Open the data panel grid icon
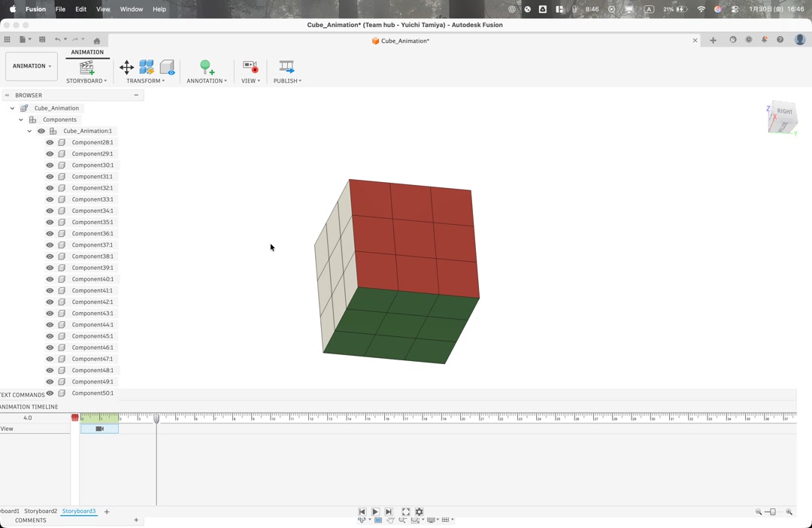The image size is (812, 528). point(8,39)
